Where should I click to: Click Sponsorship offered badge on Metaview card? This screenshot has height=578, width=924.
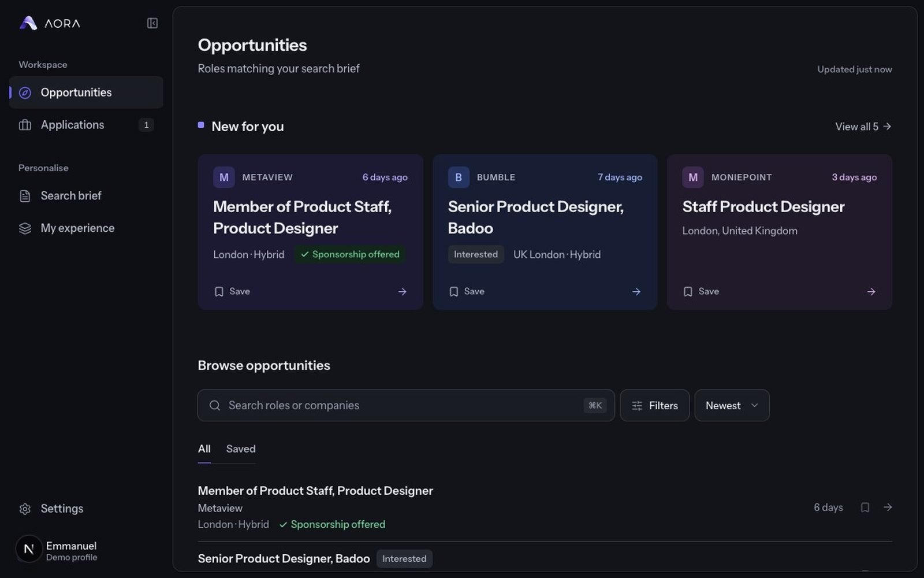point(350,254)
